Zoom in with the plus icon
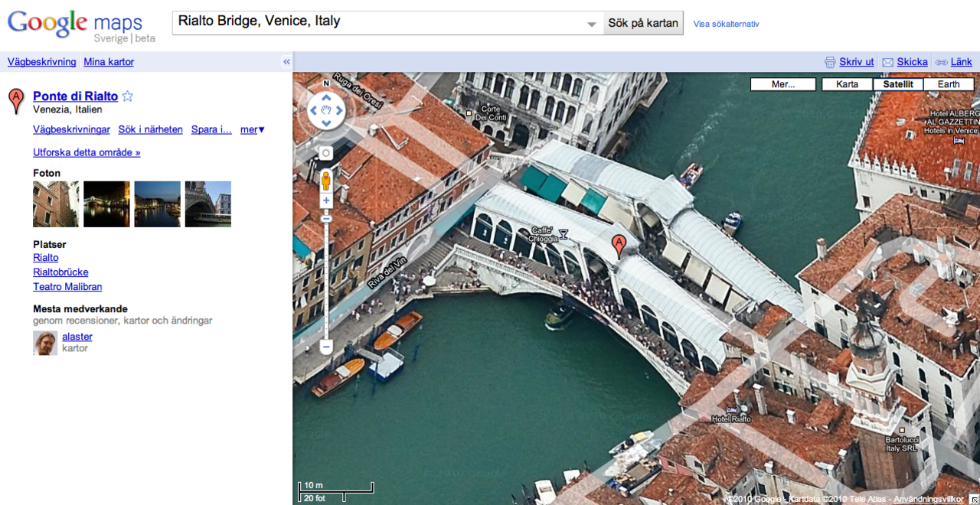980x505 pixels. pos(326,200)
